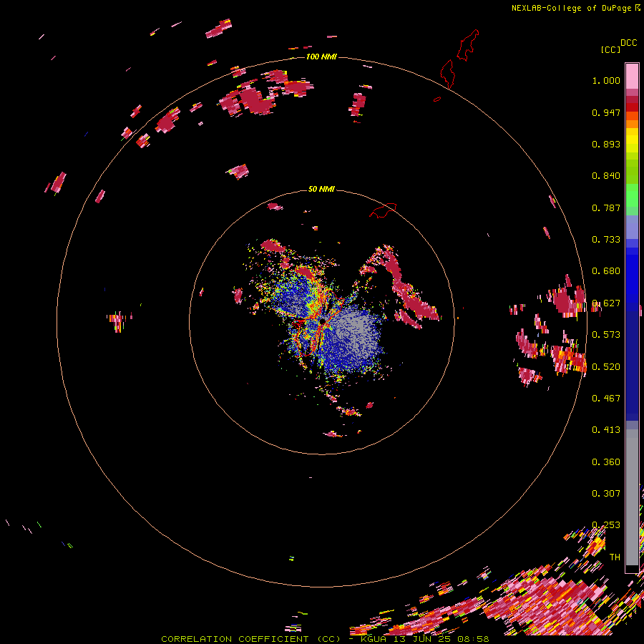Click the DCC label above the color scale
This screenshot has height=644, width=644.
coord(629,43)
